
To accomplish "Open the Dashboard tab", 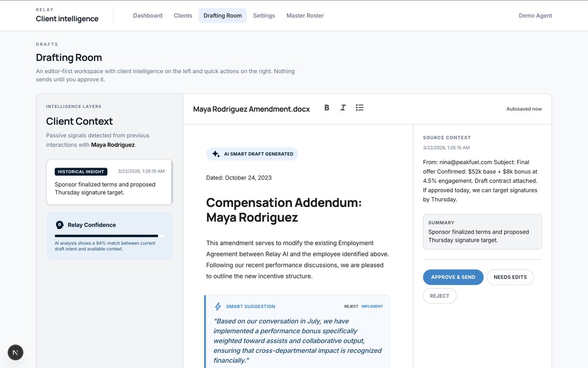I will (x=147, y=16).
